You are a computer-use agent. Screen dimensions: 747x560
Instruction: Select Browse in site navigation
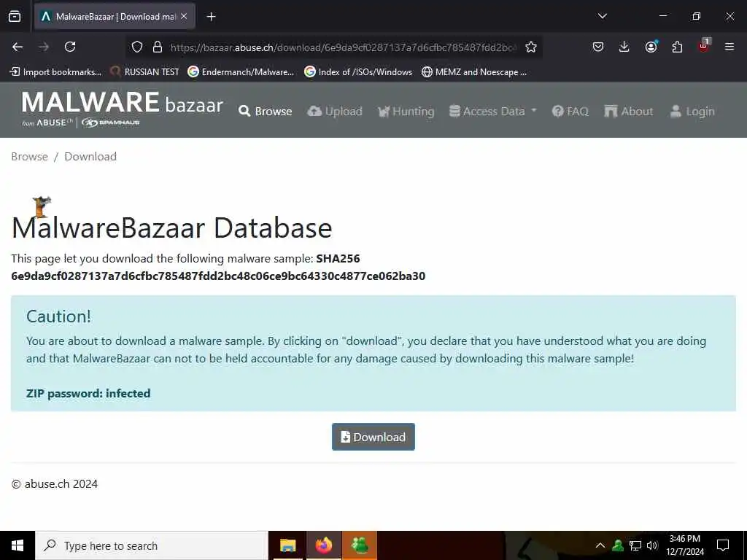tap(266, 112)
